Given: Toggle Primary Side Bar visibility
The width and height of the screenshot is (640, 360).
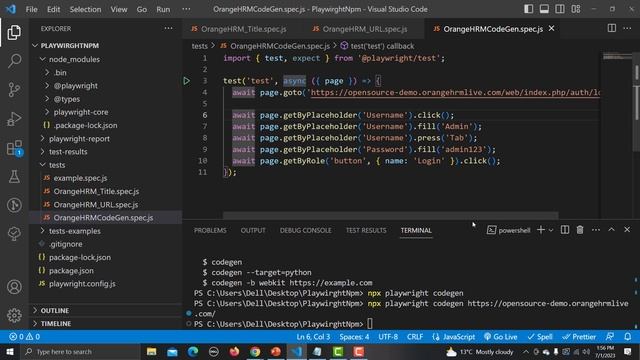Looking at the screenshot, I should coord(529,9).
